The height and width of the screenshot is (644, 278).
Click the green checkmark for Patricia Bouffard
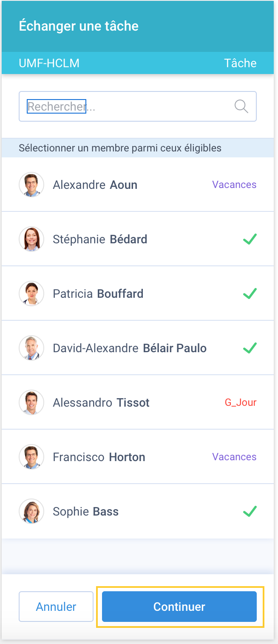250,294
